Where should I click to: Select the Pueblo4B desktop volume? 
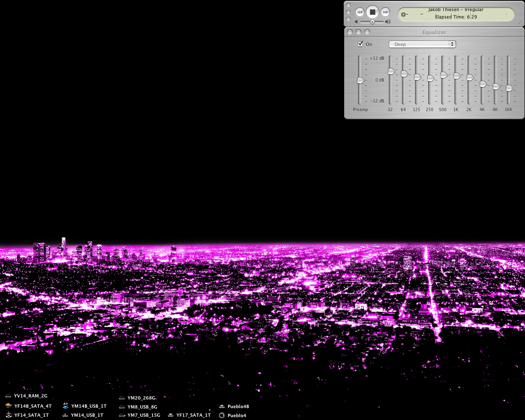(234, 406)
